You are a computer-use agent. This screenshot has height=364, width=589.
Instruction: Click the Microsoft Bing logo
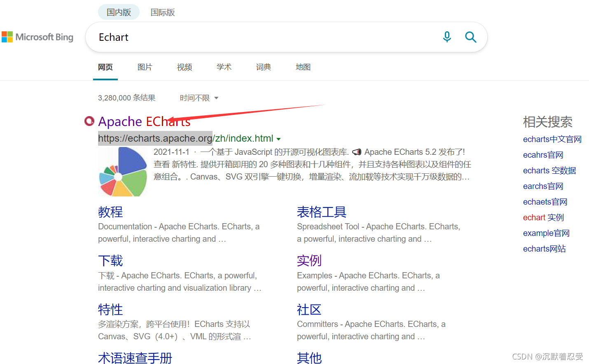coord(37,37)
